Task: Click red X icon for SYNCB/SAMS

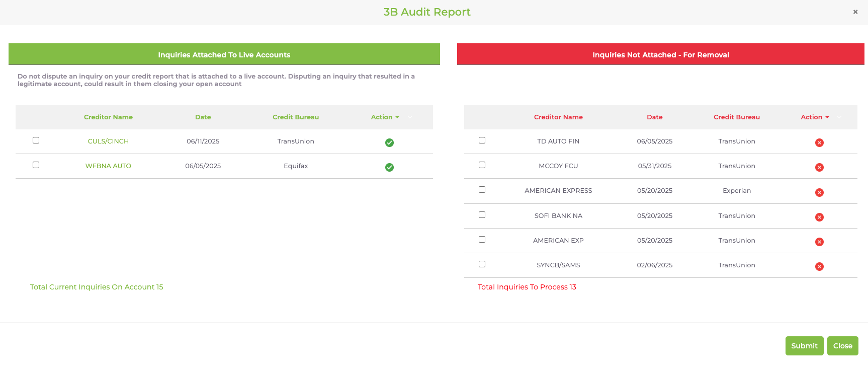Action: click(819, 266)
